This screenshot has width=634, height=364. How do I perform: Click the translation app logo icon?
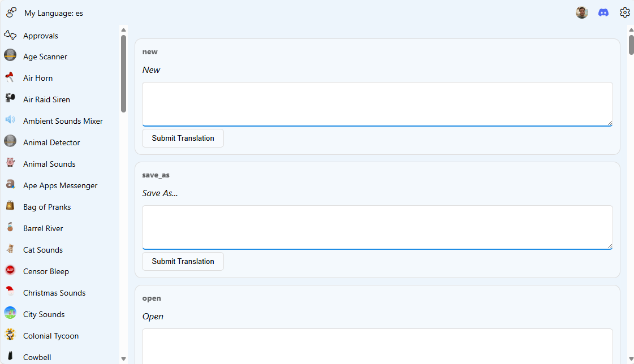point(11,12)
